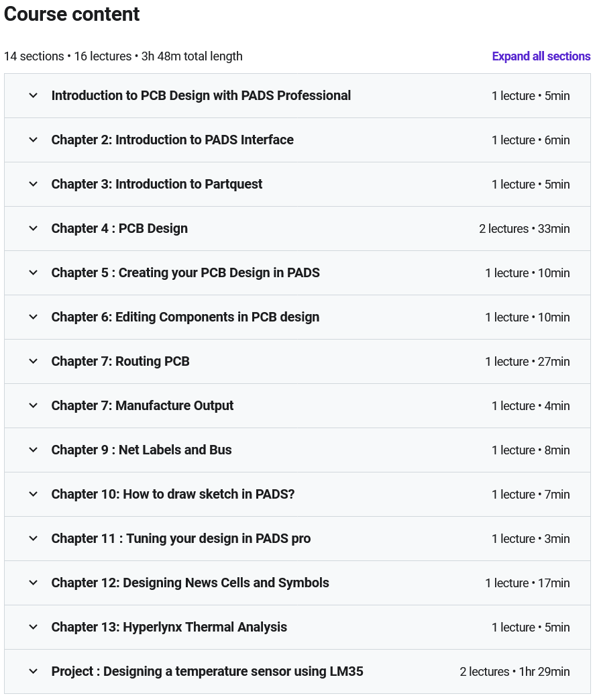The height and width of the screenshot is (700, 595).
Task: Click the Expand all sections link
Action: (541, 56)
